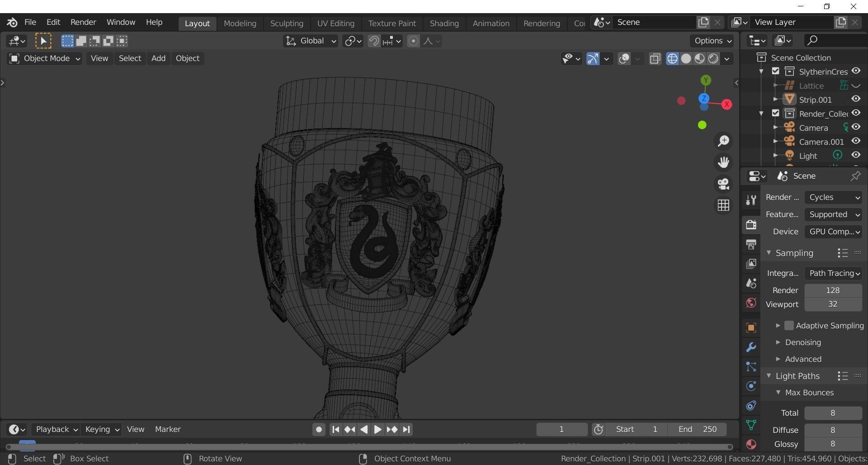Open the Keying popover
The image size is (868, 465).
tap(102, 429)
